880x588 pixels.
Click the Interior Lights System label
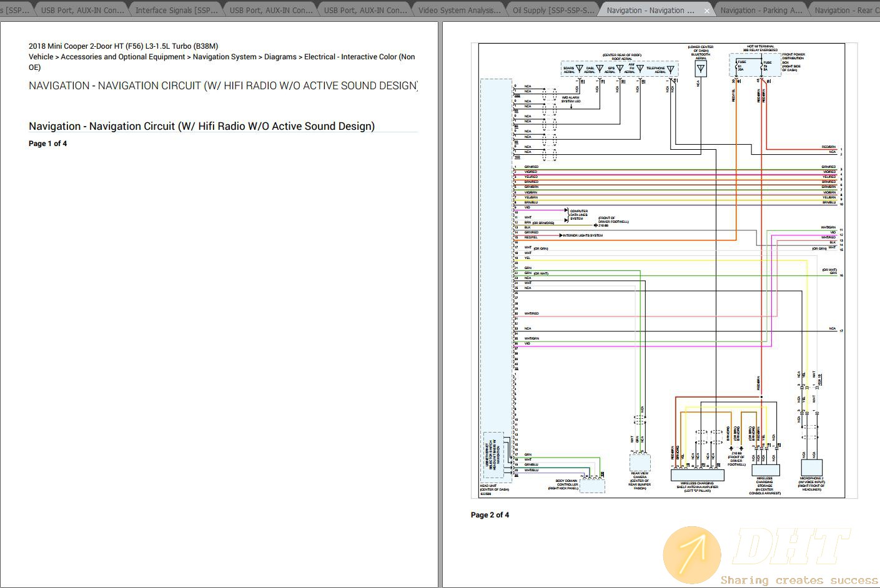coord(583,235)
